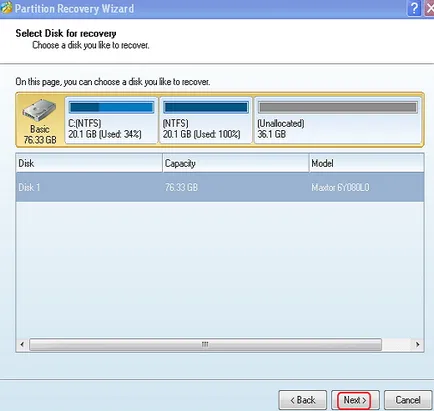Click the Maxtor 6Y080L0 model cell
This screenshot has height=411, width=434.
340,187
